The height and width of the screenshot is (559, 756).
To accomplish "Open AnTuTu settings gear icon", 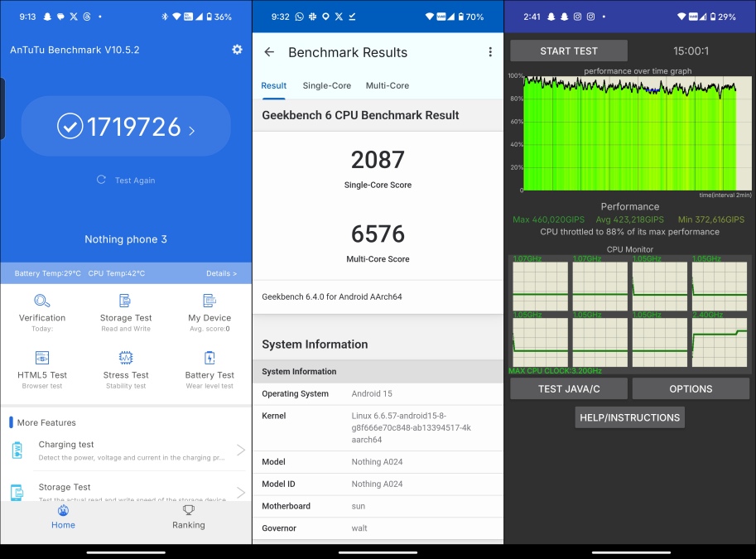I will (x=237, y=49).
